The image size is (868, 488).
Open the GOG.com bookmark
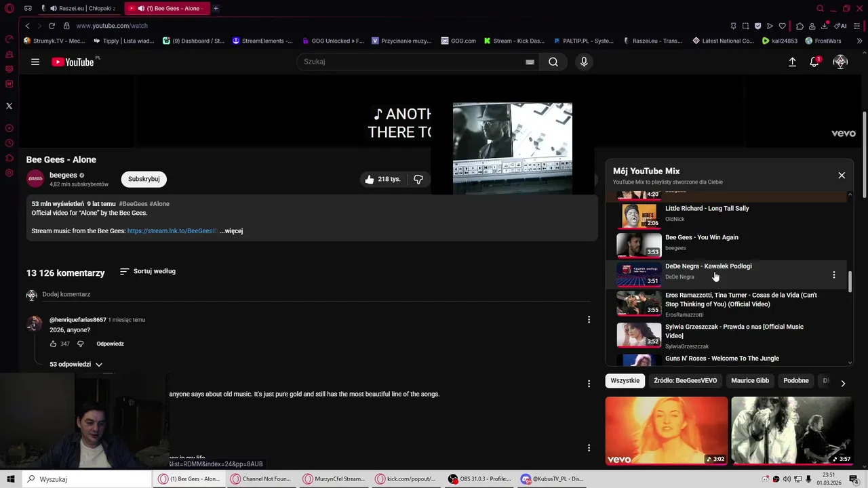click(x=458, y=41)
